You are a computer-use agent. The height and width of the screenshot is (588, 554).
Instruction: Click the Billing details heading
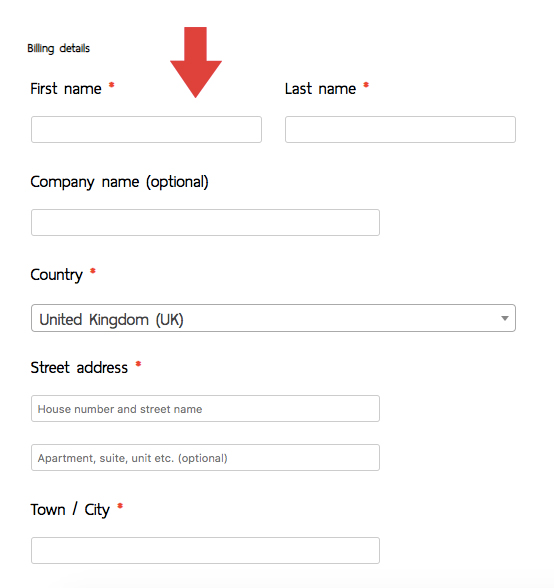point(59,48)
